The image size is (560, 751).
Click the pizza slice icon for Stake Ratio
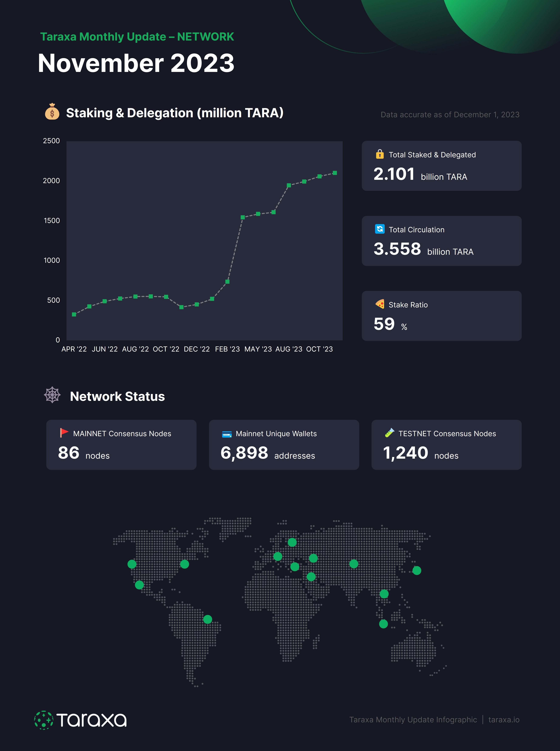(380, 304)
